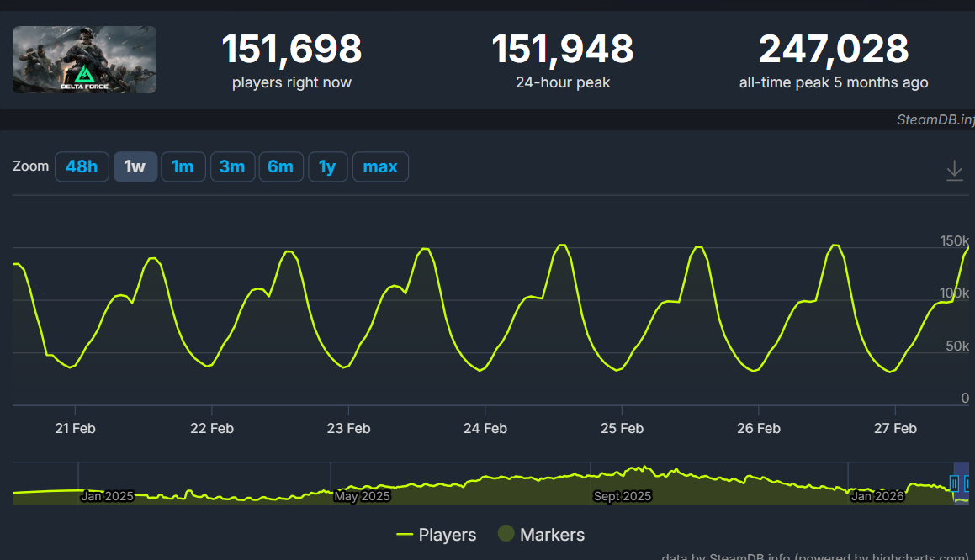Set zoom to 48h
Viewport: 975px width, 560px height.
pos(82,166)
